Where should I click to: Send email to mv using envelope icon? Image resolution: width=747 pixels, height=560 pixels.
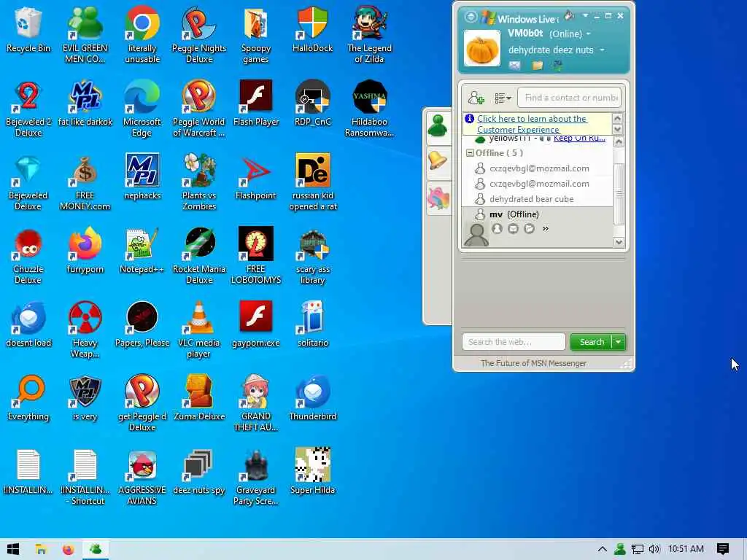513,228
